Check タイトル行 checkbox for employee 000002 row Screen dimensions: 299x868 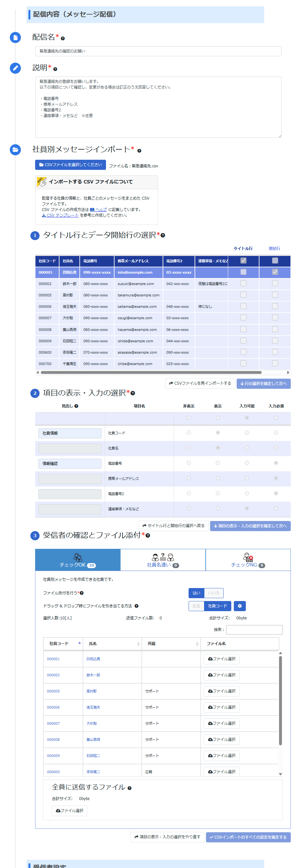(x=243, y=283)
